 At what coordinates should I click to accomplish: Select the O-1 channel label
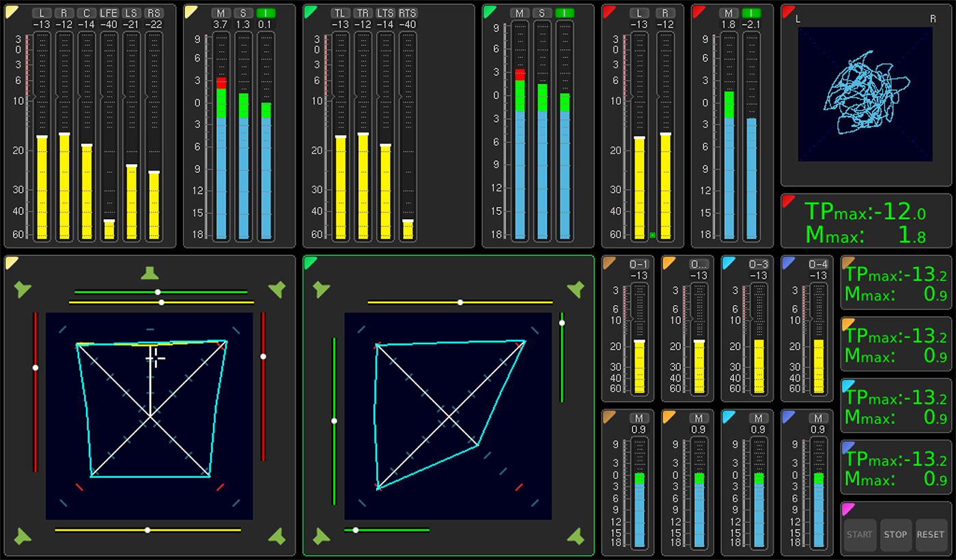(638, 264)
